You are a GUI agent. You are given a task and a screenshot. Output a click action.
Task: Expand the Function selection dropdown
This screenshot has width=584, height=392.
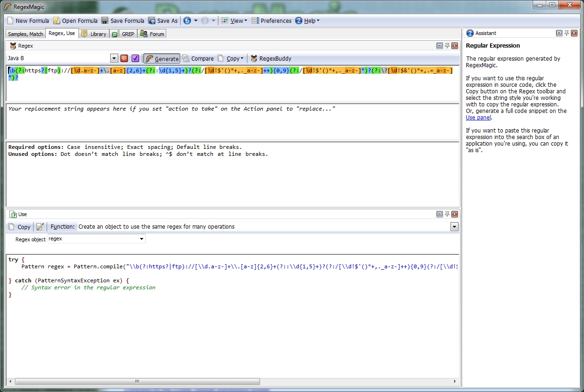pyautogui.click(x=454, y=227)
